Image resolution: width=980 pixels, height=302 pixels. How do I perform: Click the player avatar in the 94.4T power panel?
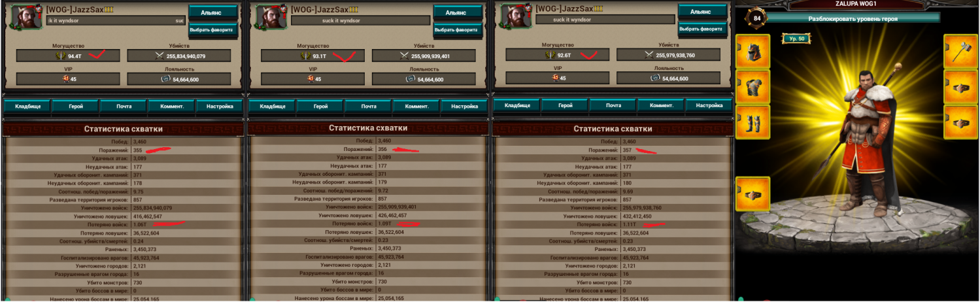[x=25, y=17]
